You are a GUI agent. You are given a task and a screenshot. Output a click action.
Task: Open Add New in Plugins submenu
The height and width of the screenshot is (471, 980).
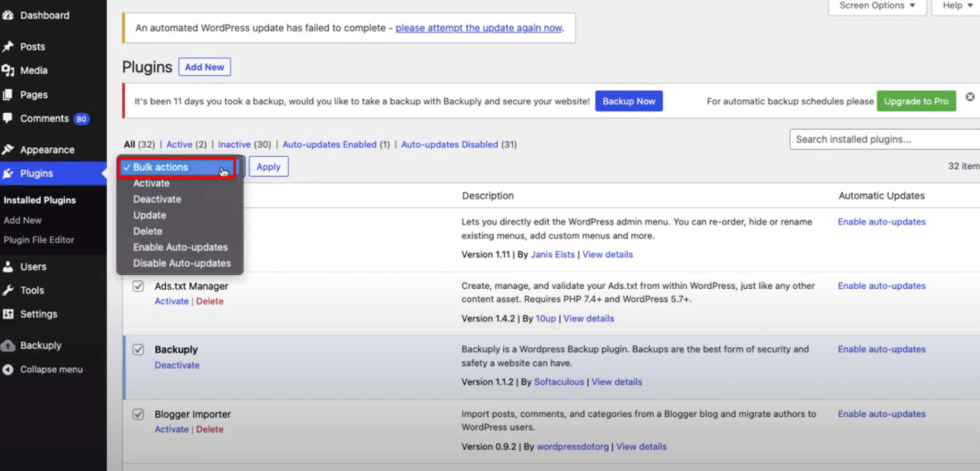tap(22, 220)
